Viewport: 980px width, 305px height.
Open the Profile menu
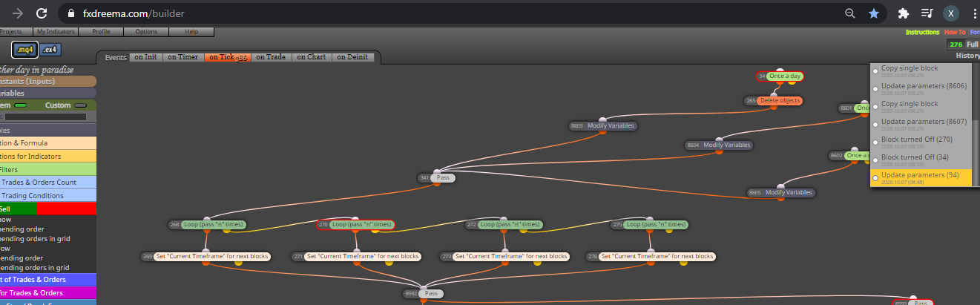[x=101, y=32]
